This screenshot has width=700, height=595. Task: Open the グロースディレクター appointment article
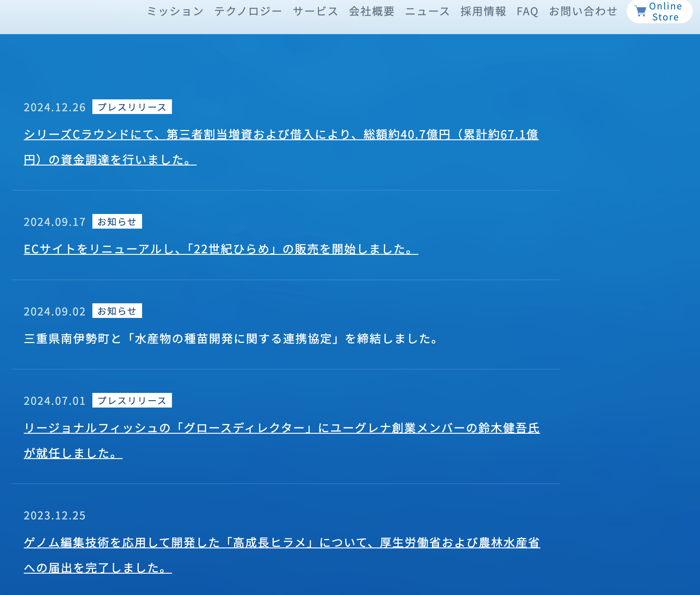tap(282, 440)
